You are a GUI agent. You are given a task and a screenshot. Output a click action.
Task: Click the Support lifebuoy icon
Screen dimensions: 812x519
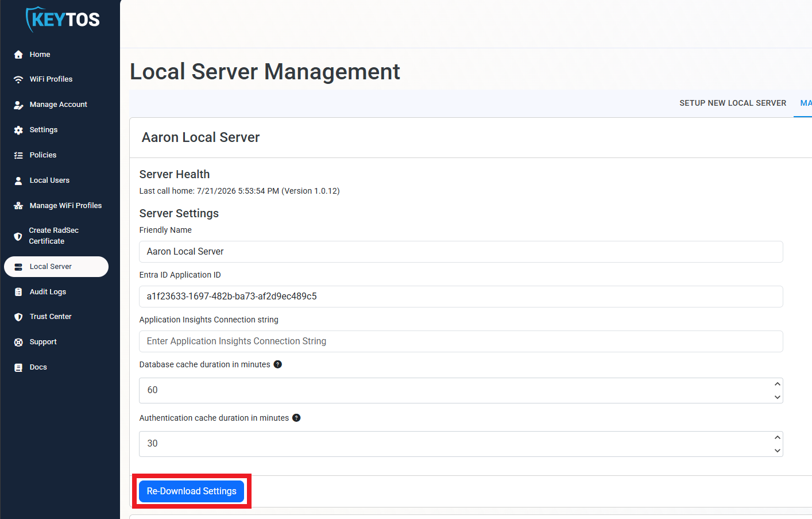[x=18, y=342]
